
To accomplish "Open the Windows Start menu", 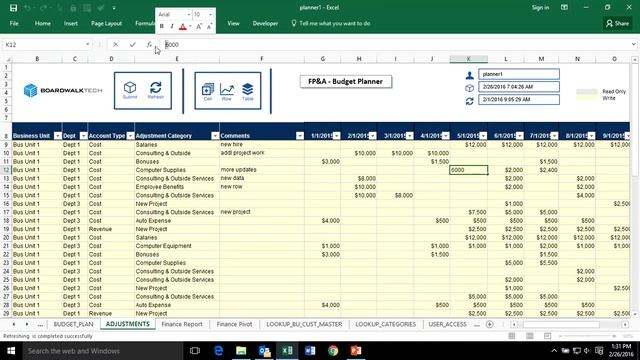I will pos(11,351).
